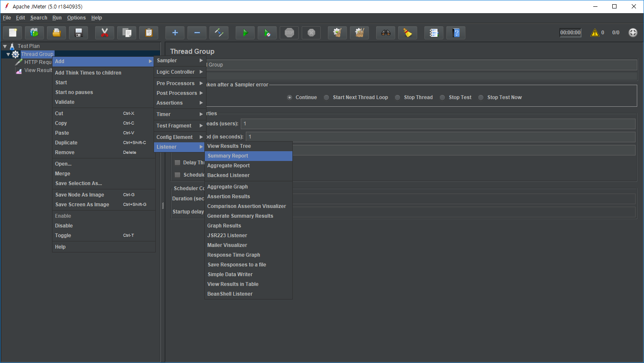644x363 pixels.
Task: Choose Backend Listener from the submenu
Action: pos(248,175)
